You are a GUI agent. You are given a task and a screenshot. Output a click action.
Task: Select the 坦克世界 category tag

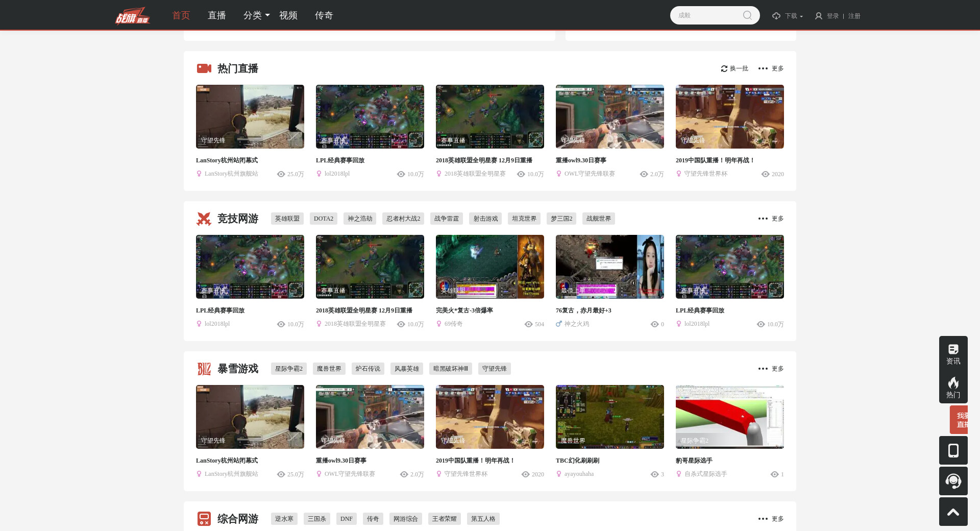(524, 219)
